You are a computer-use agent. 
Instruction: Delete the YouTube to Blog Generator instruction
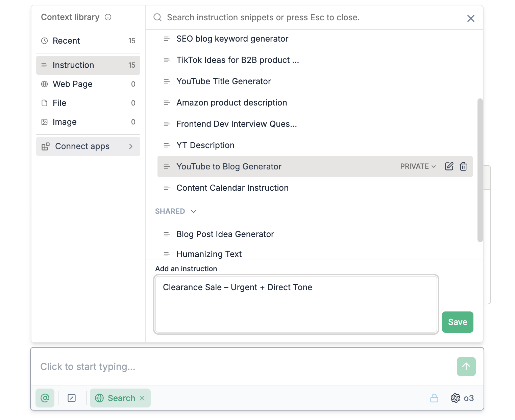click(463, 166)
